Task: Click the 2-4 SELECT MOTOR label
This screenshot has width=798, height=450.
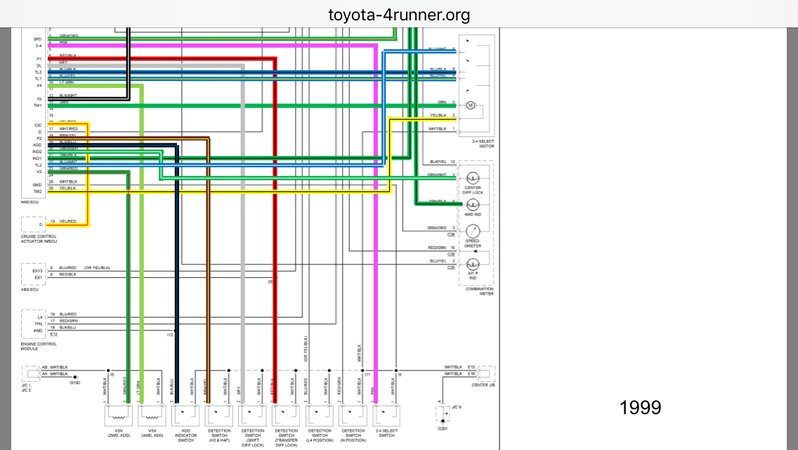Action: pyautogui.click(x=483, y=144)
